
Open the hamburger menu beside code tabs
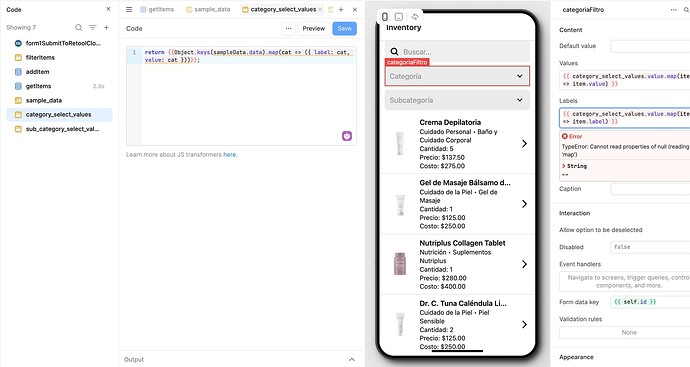tap(129, 9)
